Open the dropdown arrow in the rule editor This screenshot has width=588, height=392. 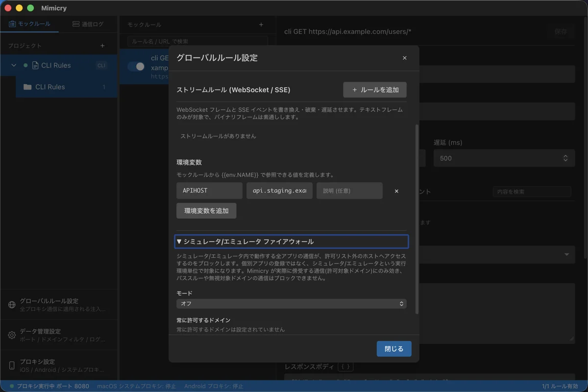pyautogui.click(x=567, y=255)
